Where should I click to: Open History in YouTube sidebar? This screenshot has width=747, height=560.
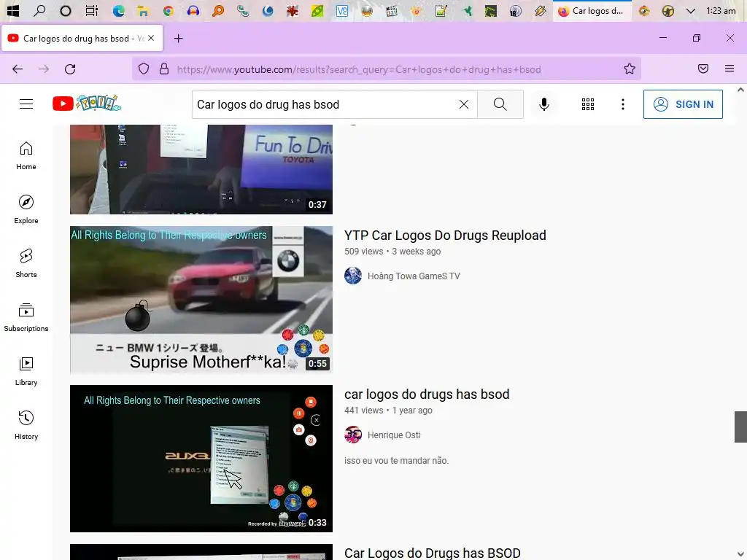[x=26, y=425]
